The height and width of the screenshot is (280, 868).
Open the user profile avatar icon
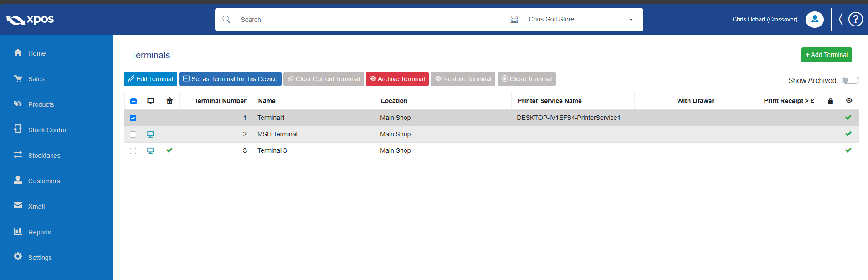coord(814,19)
